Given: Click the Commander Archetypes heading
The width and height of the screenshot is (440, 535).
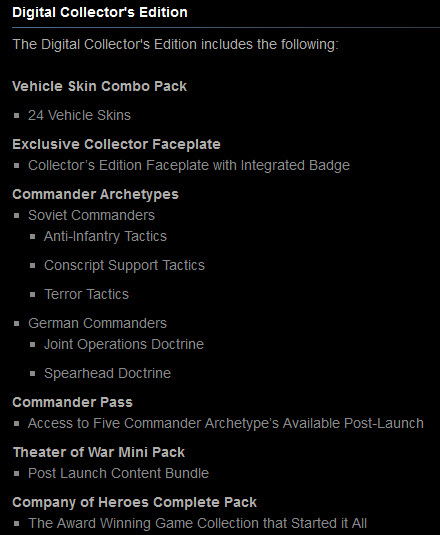Looking at the screenshot, I should coord(95,194).
